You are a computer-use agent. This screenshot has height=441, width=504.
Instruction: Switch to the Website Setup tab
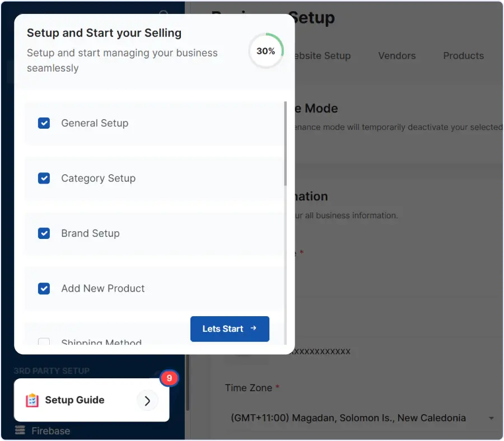(x=323, y=55)
